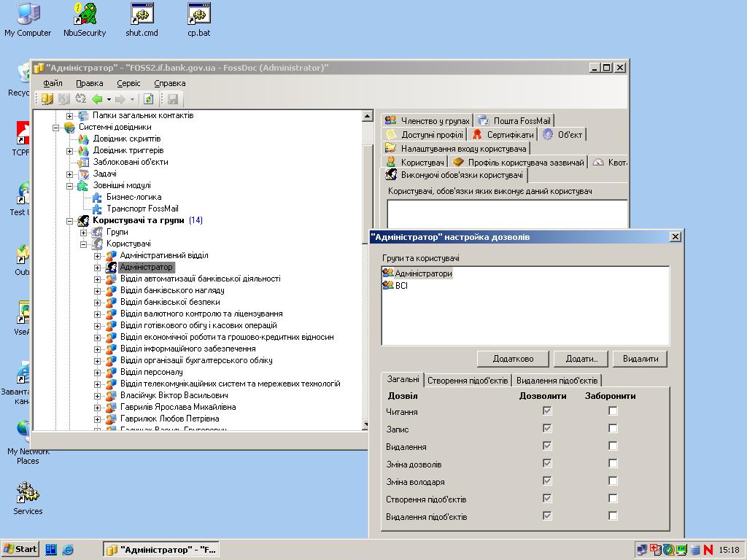Collapse the Користувачі та групи node
Viewport: 747px width, 560px height.
[69, 221]
